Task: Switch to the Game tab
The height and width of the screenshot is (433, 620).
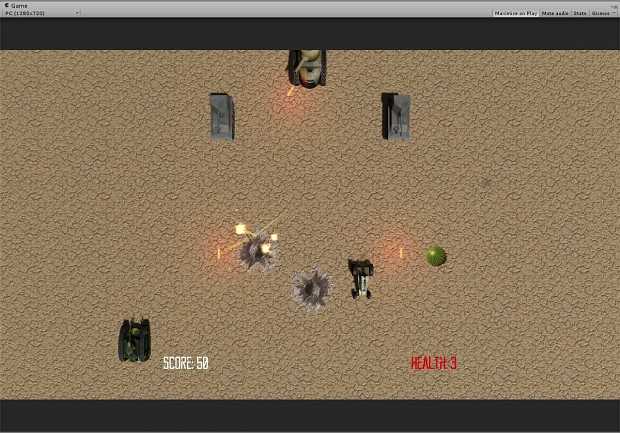Action: click(x=19, y=5)
